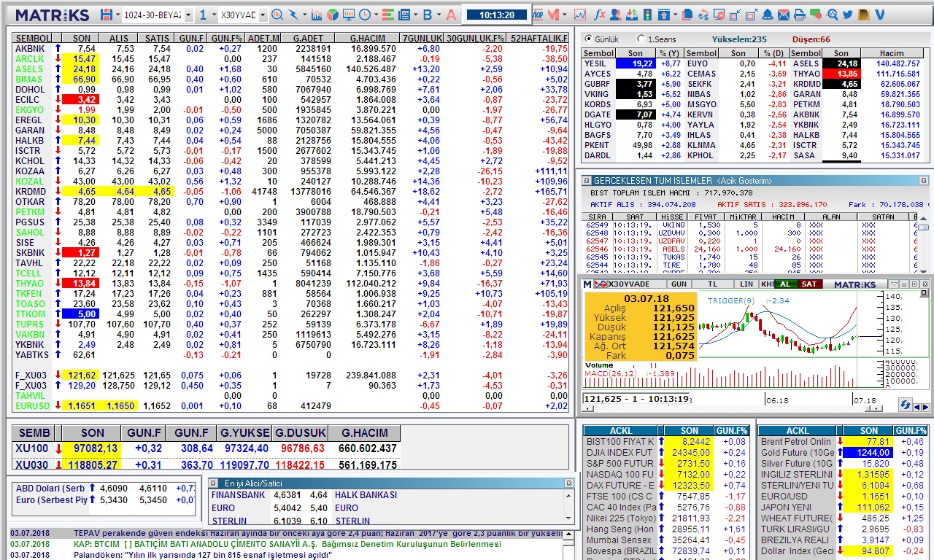Viewport: 934px width, 560px height.
Task: Click the number 1 in toolbar
Action: (x=203, y=15)
